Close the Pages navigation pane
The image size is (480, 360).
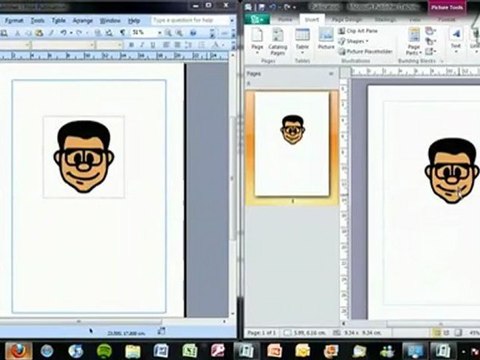pos(331,74)
